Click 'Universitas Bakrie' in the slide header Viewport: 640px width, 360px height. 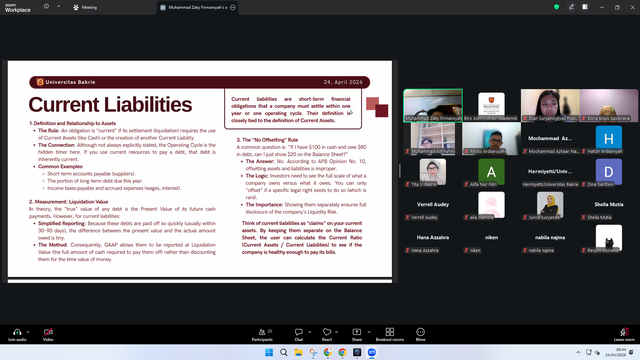point(70,82)
